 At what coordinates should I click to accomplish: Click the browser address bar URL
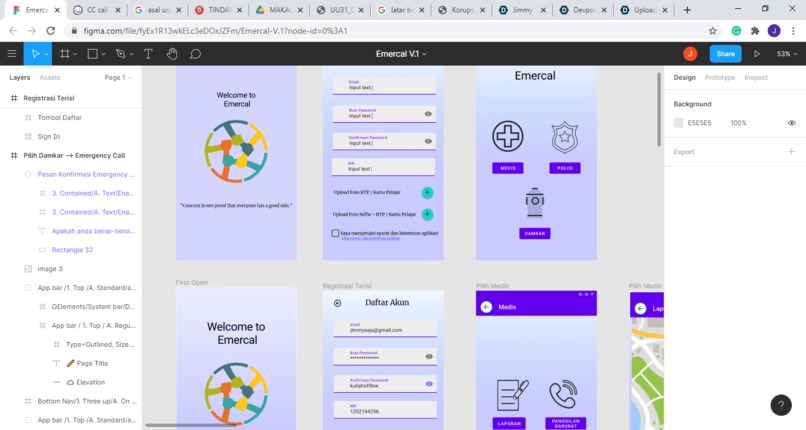pyautogui.click(x=215, y=31)
